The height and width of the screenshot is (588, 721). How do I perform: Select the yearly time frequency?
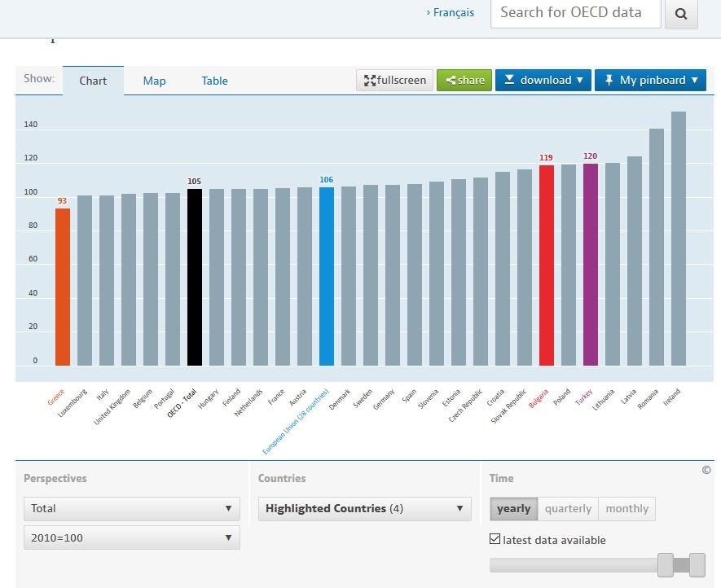coord(513,508)
